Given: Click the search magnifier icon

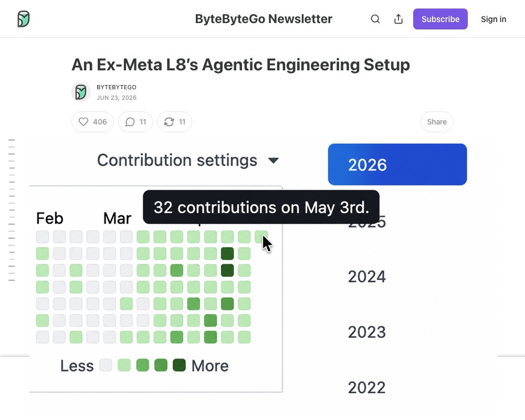Looking at the screenshot, I should coord(375,19).
